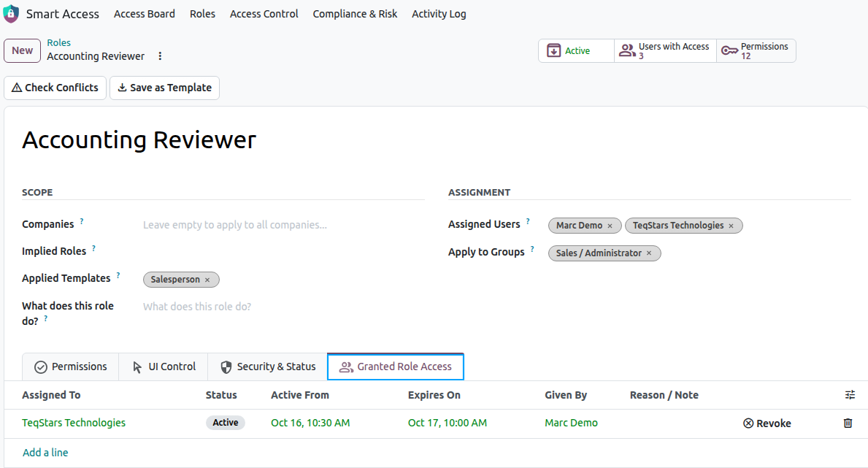Revoke access for TeqStars Technologies
This screenshot has height=468, width=868.
point(767,423)
